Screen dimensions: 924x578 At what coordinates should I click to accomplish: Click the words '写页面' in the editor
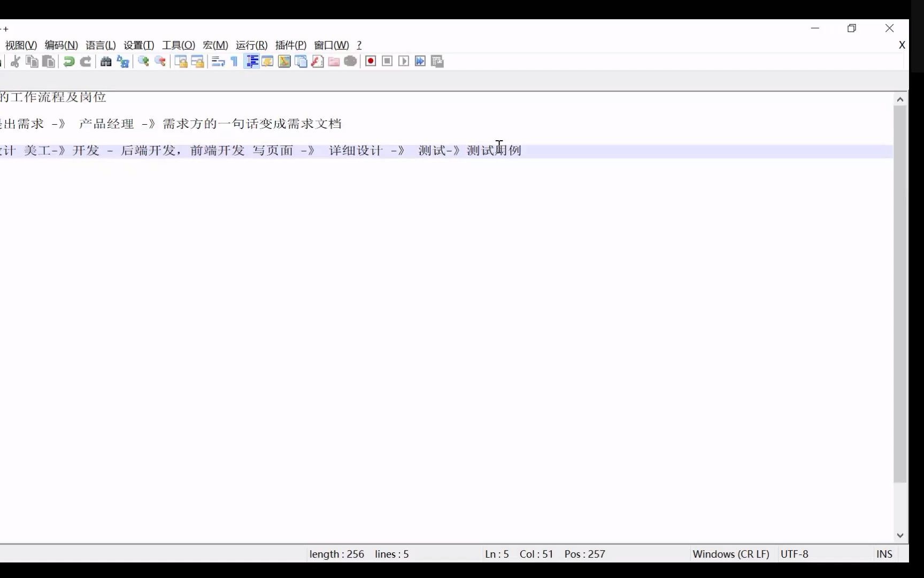(x=273, y=151)
